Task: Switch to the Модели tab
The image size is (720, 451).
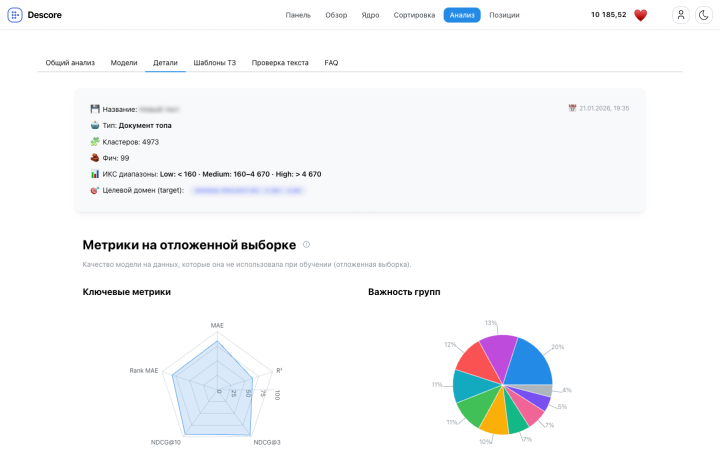Action: 124,63
